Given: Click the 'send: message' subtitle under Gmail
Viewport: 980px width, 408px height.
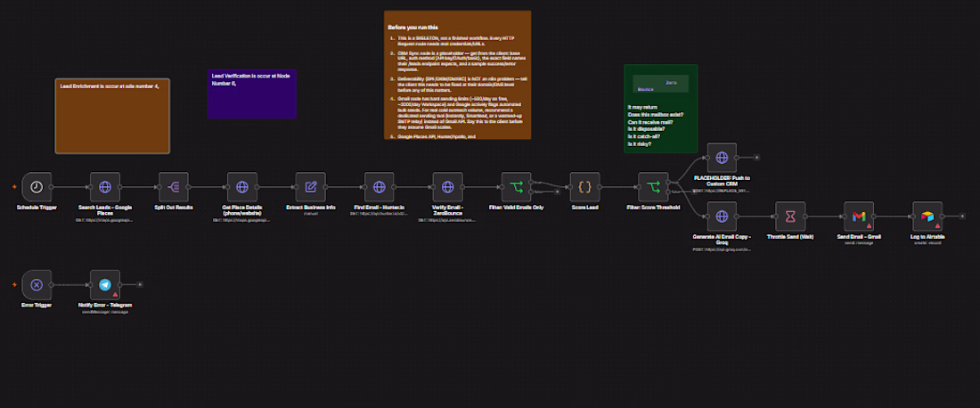Looking at the screenshot, I should pyautogui.click(x=859, y=242).
